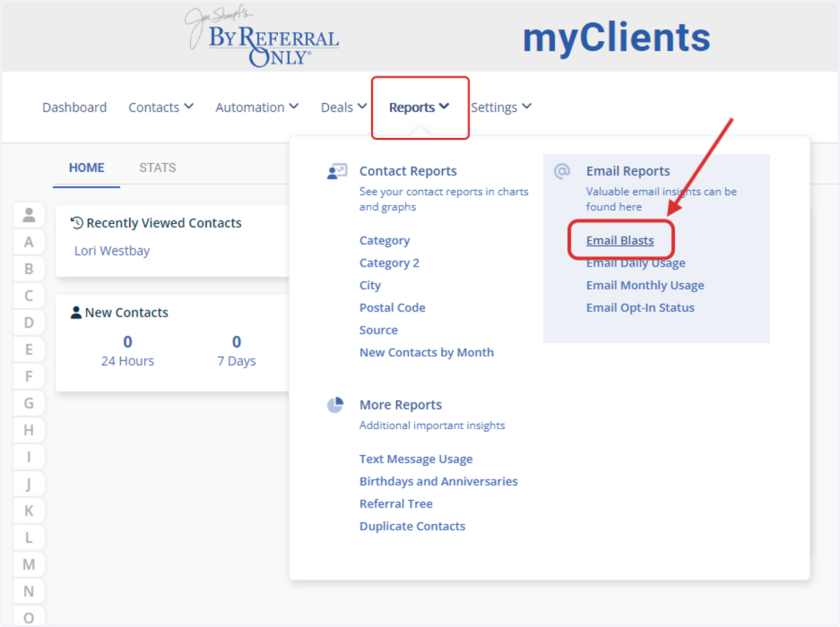The height and width of the screenshot is (627, 840).
Task: Click the Email Reports heading
Action: [628, 171]
